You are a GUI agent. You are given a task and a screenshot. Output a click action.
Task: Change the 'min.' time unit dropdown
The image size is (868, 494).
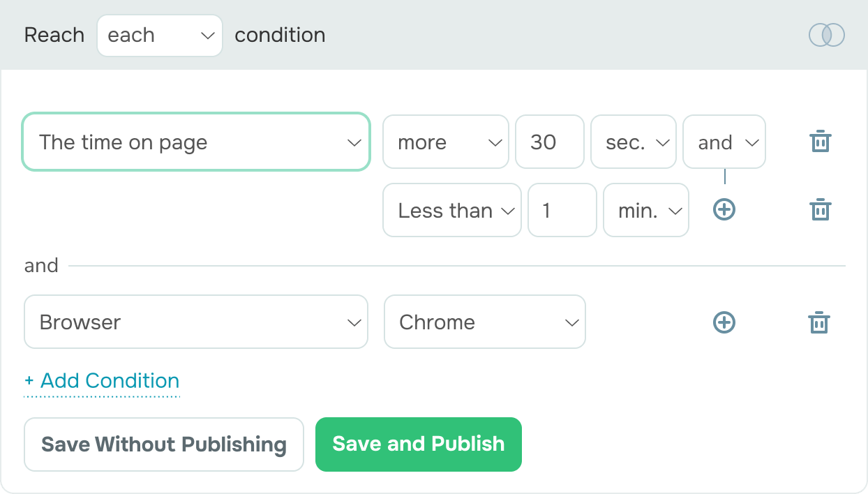click(646, 210)
